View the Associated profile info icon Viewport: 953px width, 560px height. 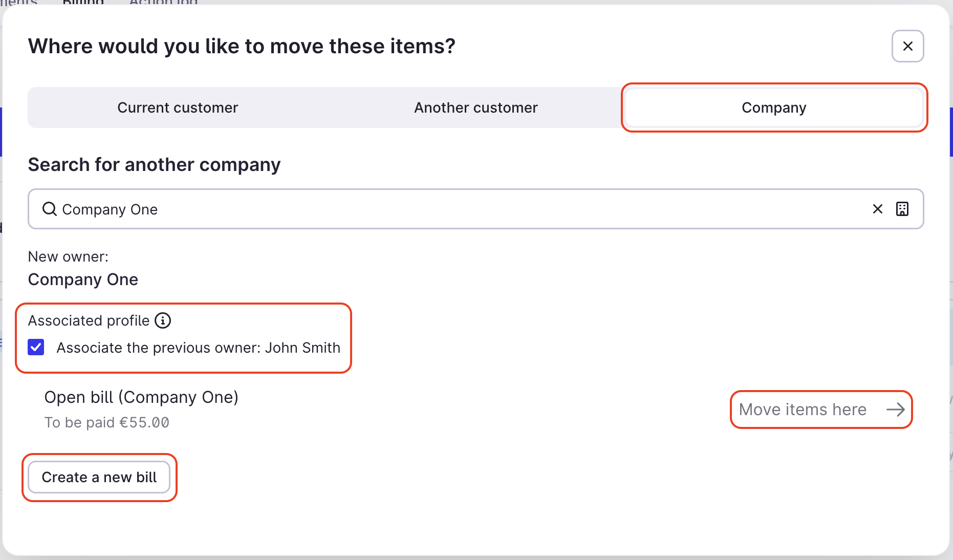[162, 320]
